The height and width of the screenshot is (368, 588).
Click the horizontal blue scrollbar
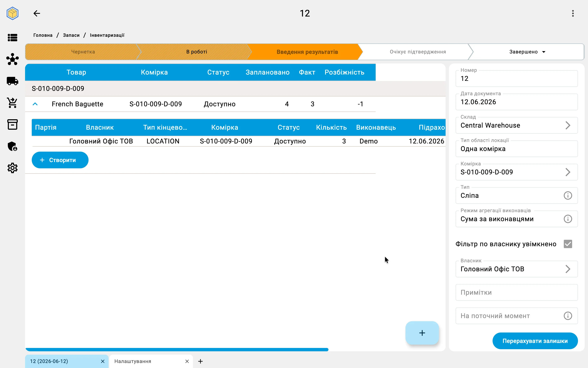(177, 349)
